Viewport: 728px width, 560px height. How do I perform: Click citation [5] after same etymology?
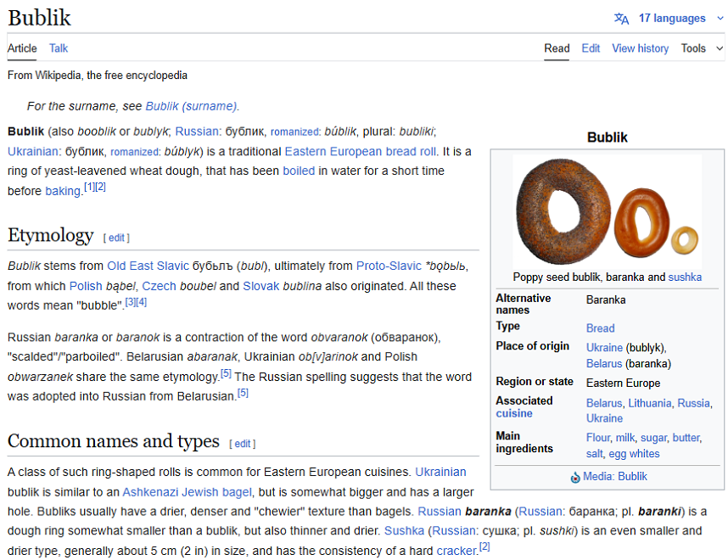click(x=226, y=372)
